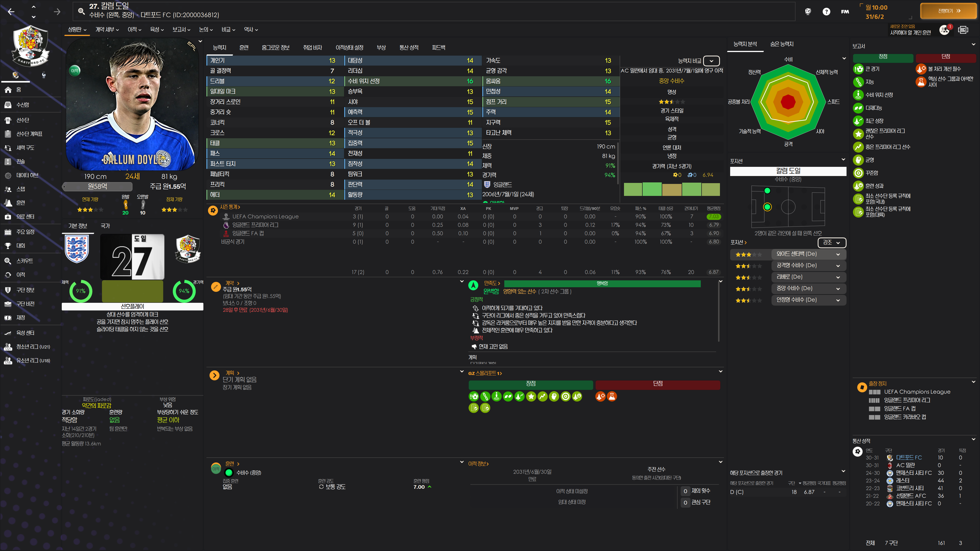
Task: Open the Scouting sidebar item
Action: click(x=24, y=261)
